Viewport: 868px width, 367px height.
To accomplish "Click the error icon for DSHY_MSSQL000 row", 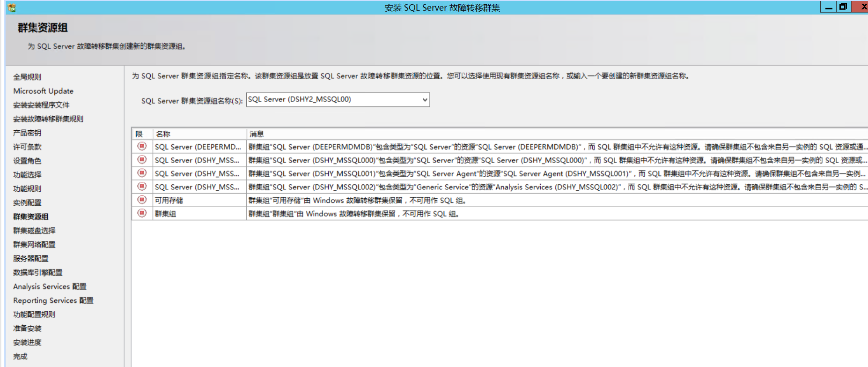I will 142,160.
